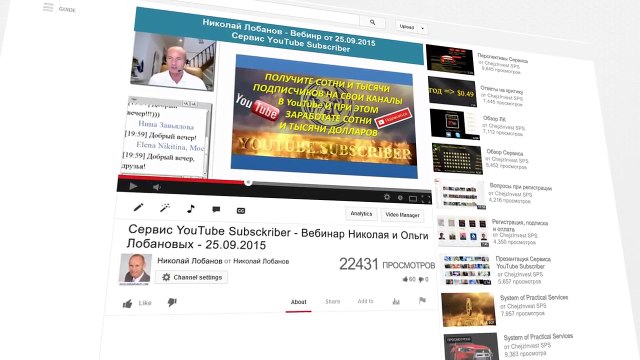Open the music note Audio tool
The image size is (640, 360).
point(190,209)
